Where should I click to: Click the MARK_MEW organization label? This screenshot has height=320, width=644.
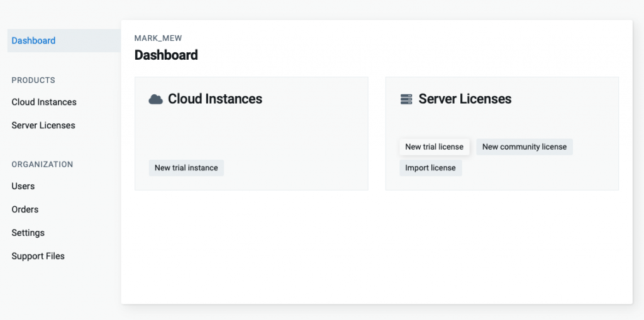[158, 38]
